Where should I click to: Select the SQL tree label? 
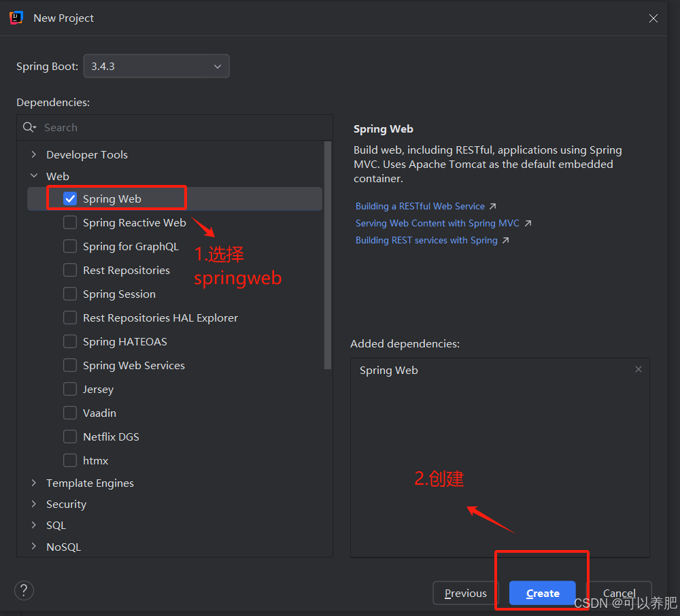click(56, 526)
